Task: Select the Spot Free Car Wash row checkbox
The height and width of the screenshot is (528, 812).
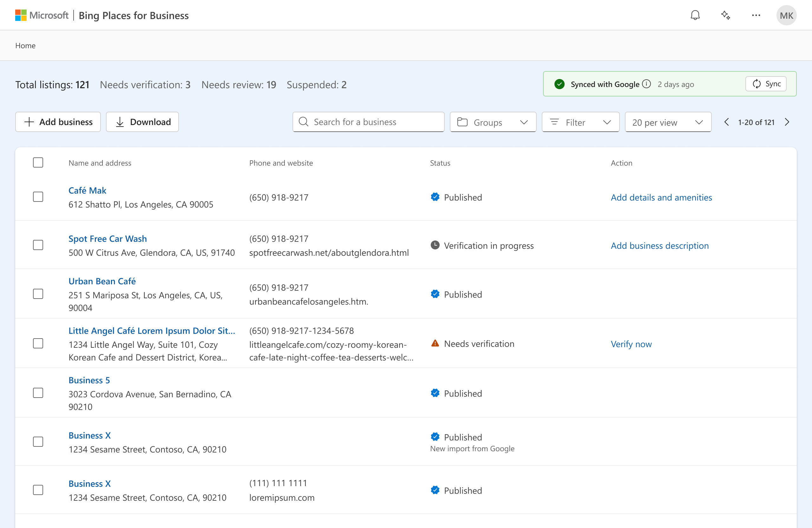Action: (x=38, y=245)
